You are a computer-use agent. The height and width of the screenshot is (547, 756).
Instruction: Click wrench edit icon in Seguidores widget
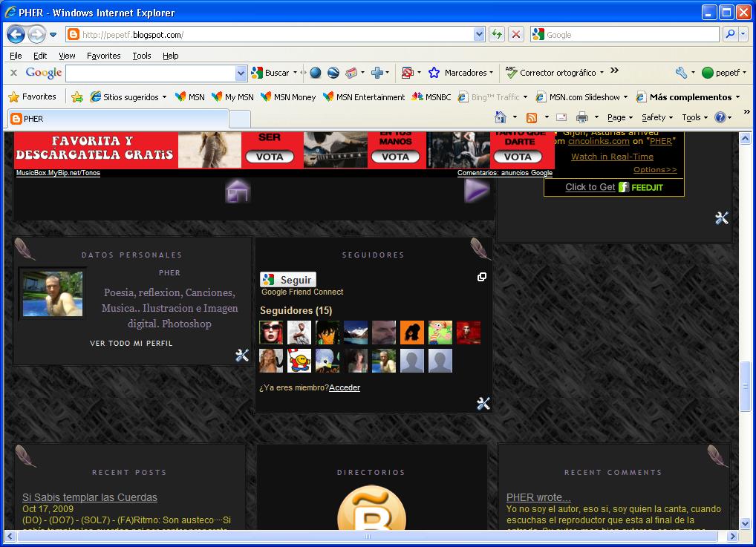[483, 403]
